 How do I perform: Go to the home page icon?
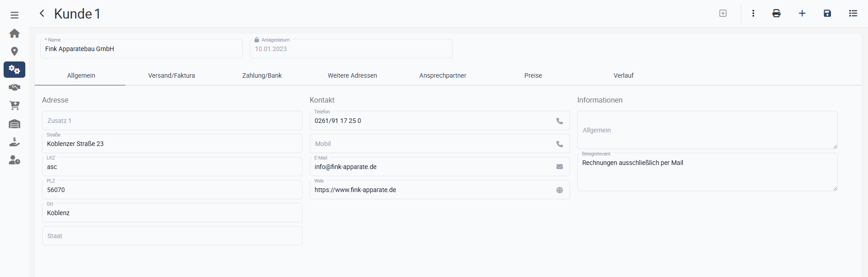(x=14, y=33)
